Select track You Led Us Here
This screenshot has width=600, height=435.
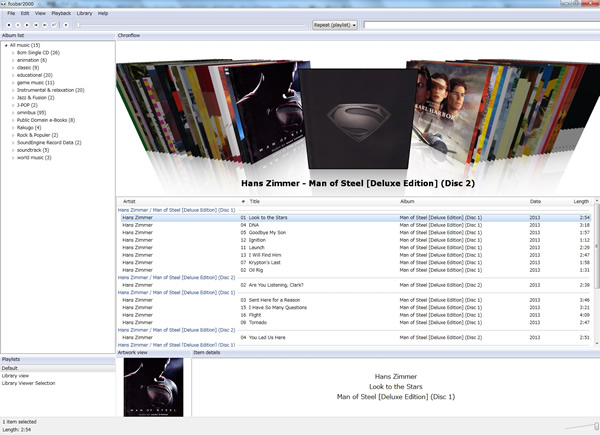click(356, 338)
